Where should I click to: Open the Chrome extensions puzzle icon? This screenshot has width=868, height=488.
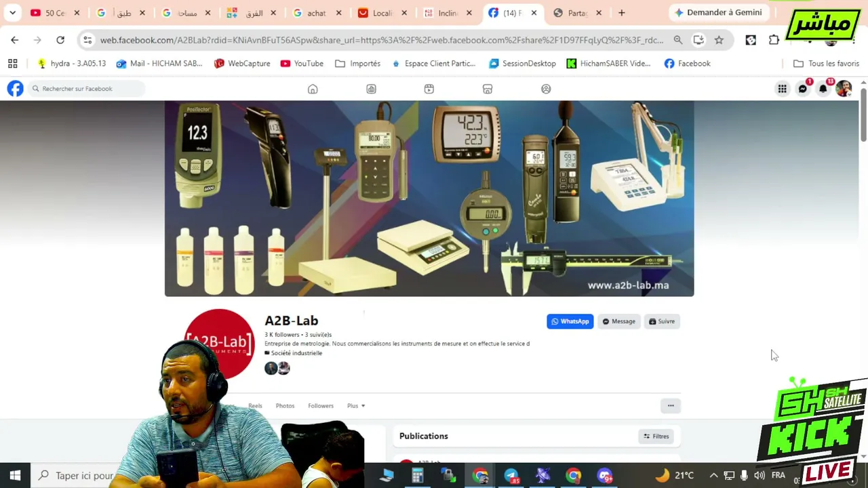(774, 40)
